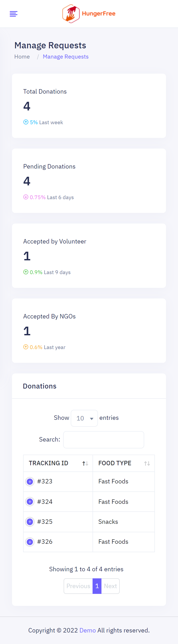
Task: Click the orange arrow icon beside 0.6%
Action: (x=26, y=347)
